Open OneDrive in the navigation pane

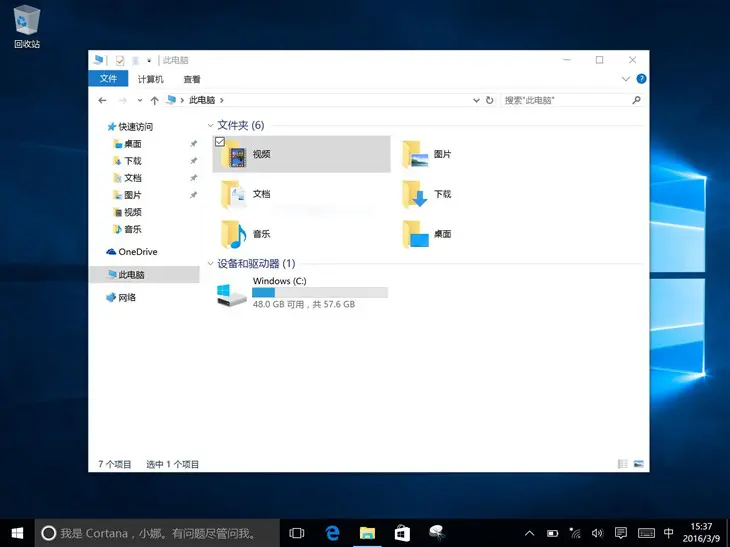pyautogui.click(x=132, y=252)
